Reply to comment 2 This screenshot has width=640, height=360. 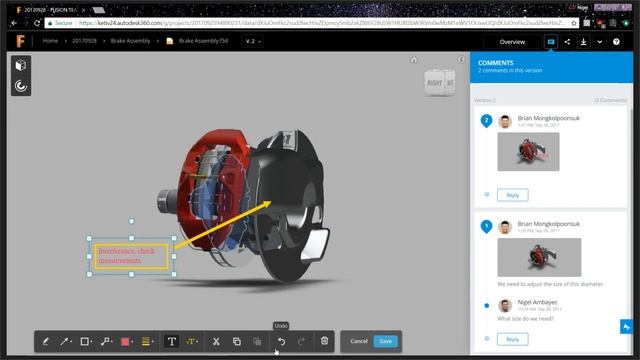click(513, 195)
